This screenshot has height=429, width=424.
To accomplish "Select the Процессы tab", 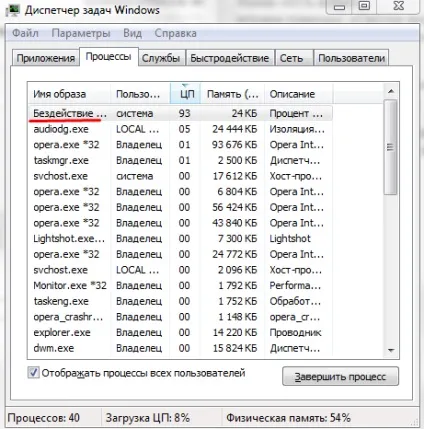I will pos(108,57).
